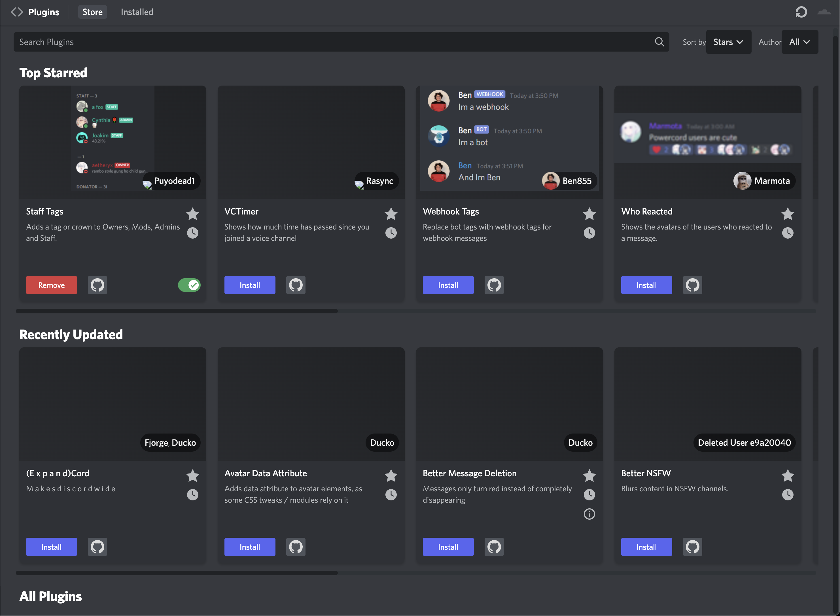Image resolution: width=840 pixels, height=616 pixels.
Task: Remove the Staff Tags plugin
Action: pos(51,285)
